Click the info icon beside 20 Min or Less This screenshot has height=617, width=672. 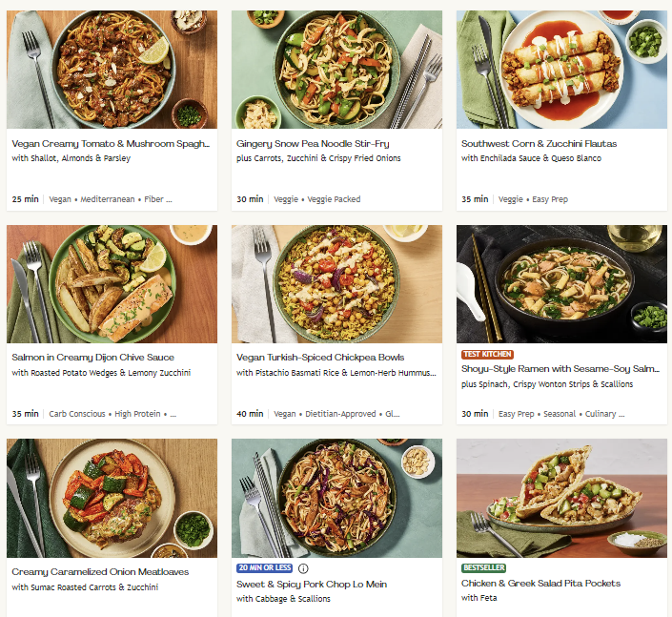click(x=303, y=568)
